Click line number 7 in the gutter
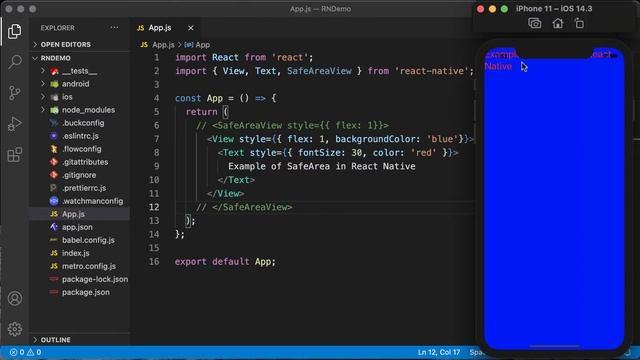 tap(156, 139)
